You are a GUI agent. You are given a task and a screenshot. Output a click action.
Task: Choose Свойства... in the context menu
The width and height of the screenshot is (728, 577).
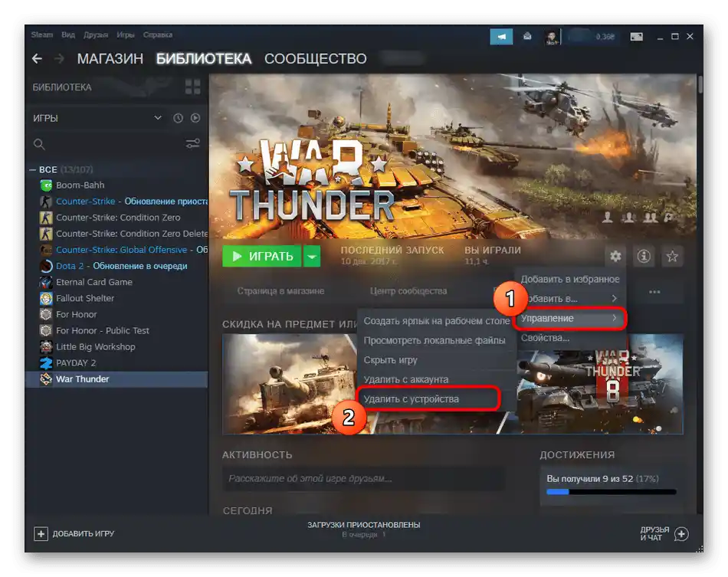click(569, 338)
